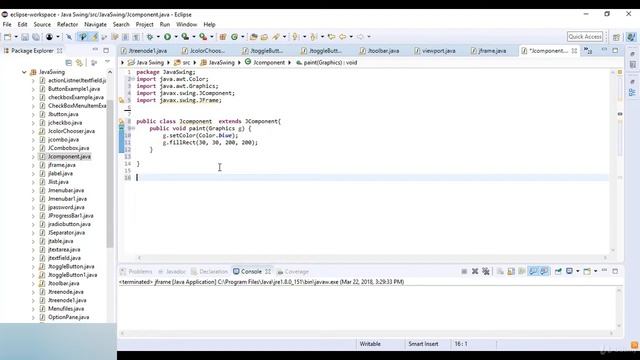Select jpassword.java in Package Explorer

66,207
